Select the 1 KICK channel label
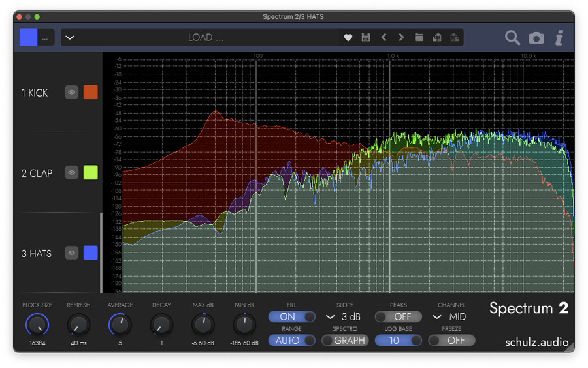This screenshot has width=588, height=368. tap(35, 93)
